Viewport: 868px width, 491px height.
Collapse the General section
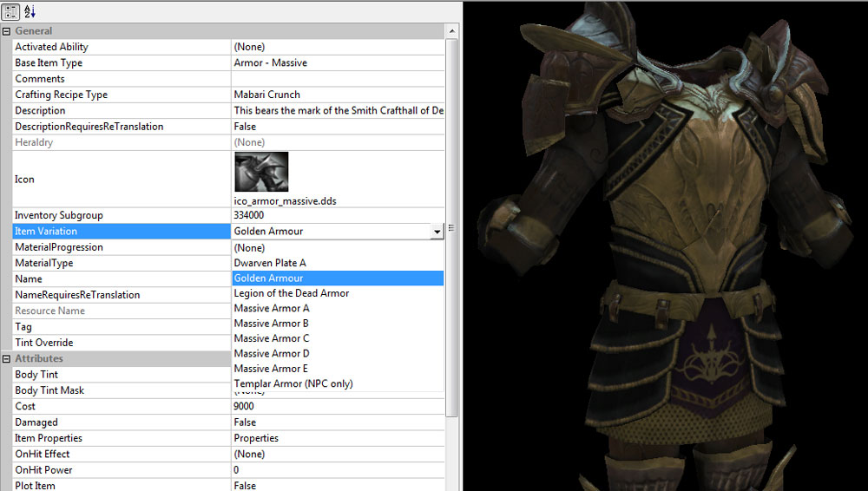coord(7,31)
